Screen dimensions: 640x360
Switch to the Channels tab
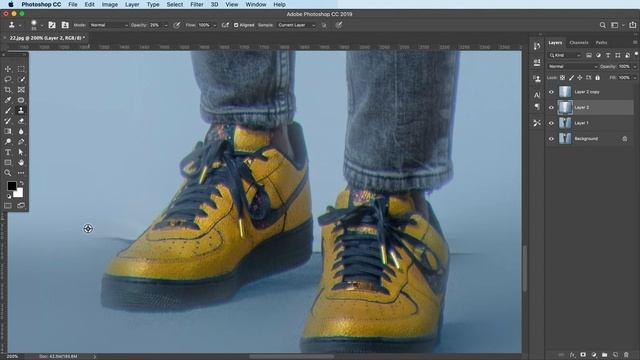tap(579, 42)
